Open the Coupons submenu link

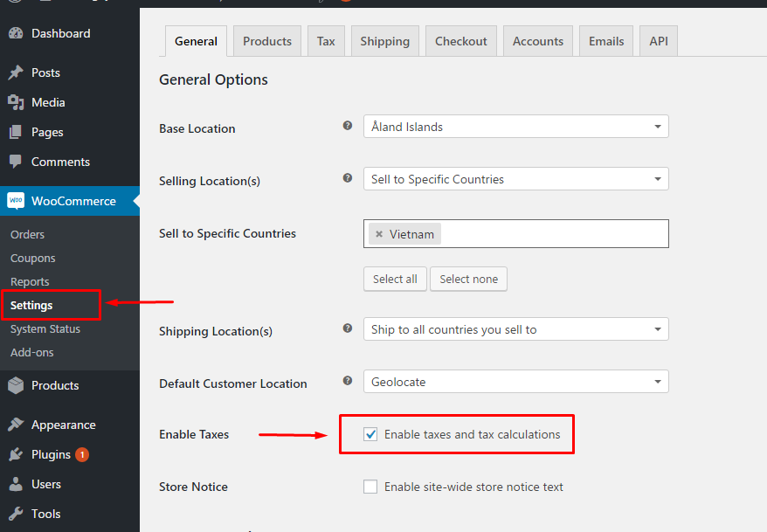33,258
